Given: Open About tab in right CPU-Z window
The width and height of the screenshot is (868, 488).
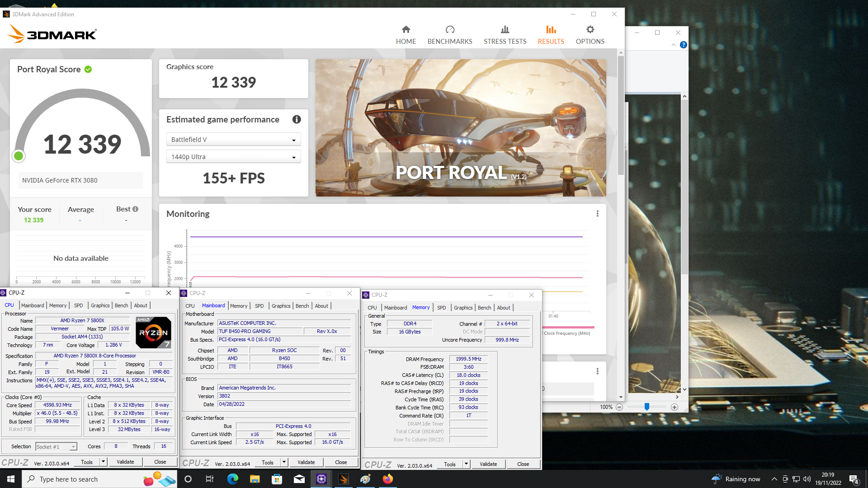Looking at the screenshot, I should pyautogui.click(x=504, y=308).
